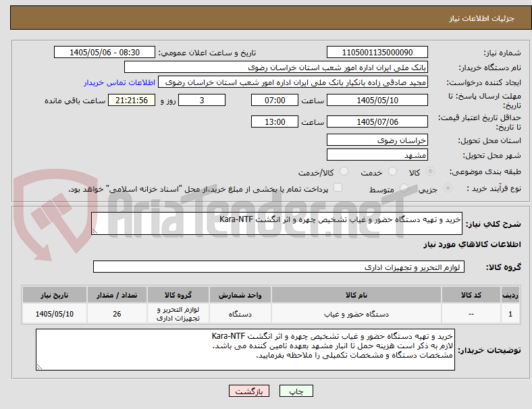
Task: Click the واحد شمارش column header
Action: coord(240,295)
